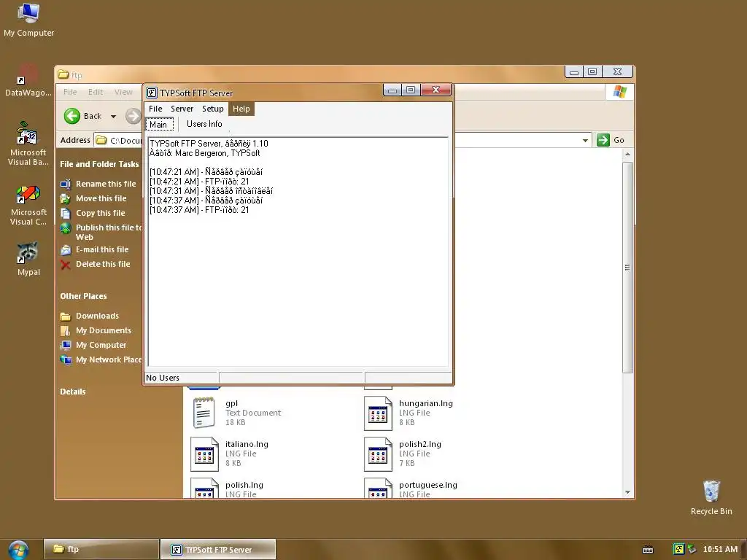Click the TYPSoft FTP Server title bar icon
The image size is (747, 560).
click(152, 93)
